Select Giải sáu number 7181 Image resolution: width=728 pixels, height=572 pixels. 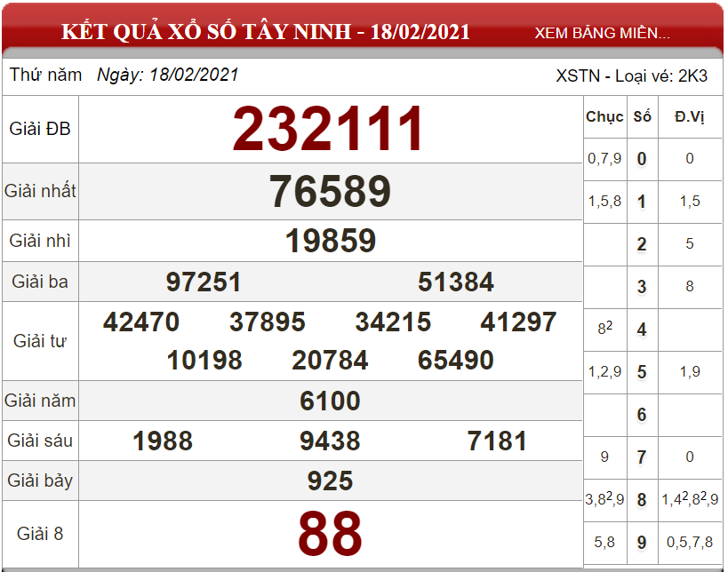tap(497, 441)
